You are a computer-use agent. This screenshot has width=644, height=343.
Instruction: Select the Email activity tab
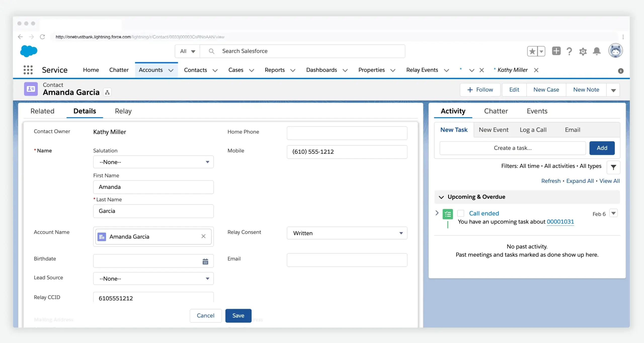pyautogui.click(x=573, y=130)
